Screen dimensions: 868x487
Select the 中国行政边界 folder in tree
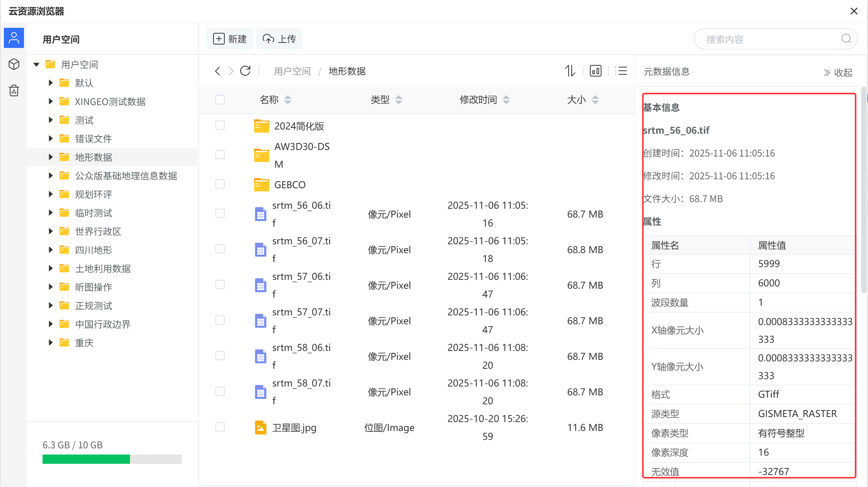[103, 324]
